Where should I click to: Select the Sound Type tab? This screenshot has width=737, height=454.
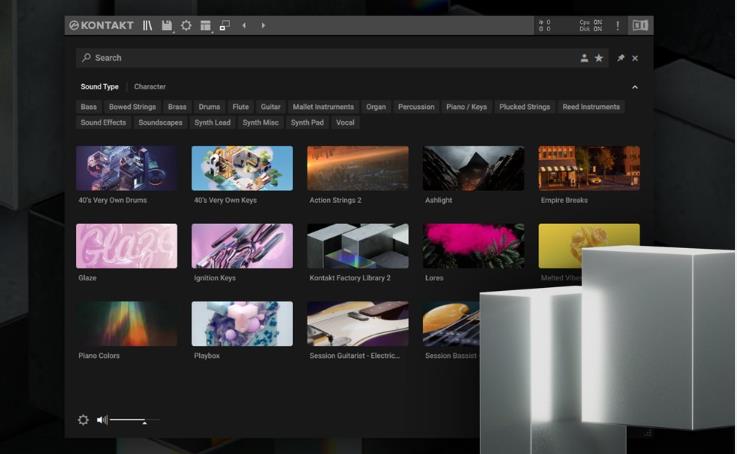99,87
